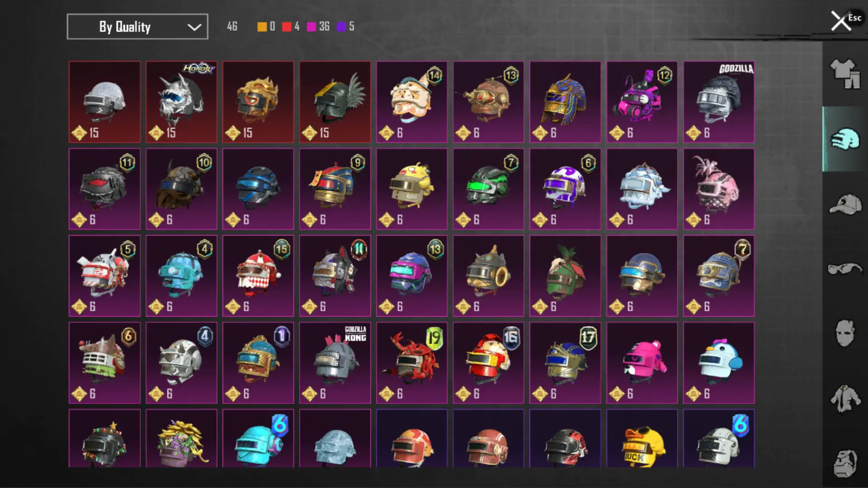Select the Godzilla Kong helmet
This screenshot has height=488, width=868.
[x=335, y=363]
